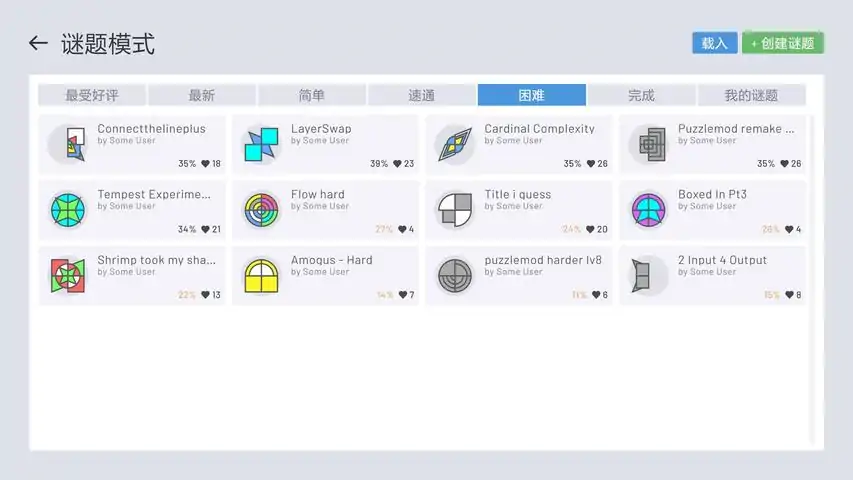Open the Connectthelineplus puzzle shape icon
The height and width of the screenshot is (480, 853).
point(68,144)
